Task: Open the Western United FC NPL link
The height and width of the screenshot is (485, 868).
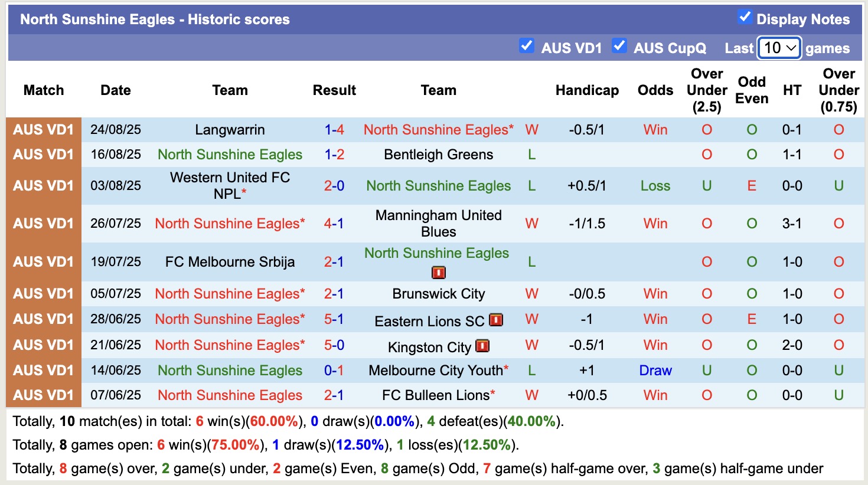Action: coord(230,185)
